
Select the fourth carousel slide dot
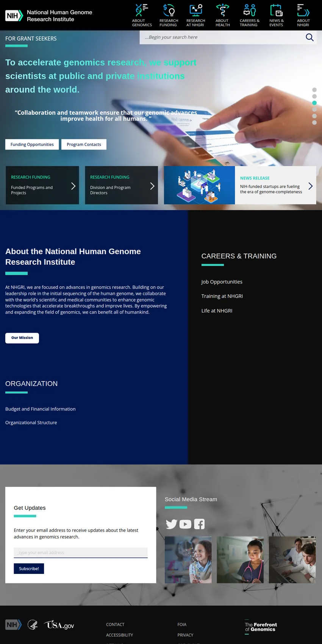point(314,109)
